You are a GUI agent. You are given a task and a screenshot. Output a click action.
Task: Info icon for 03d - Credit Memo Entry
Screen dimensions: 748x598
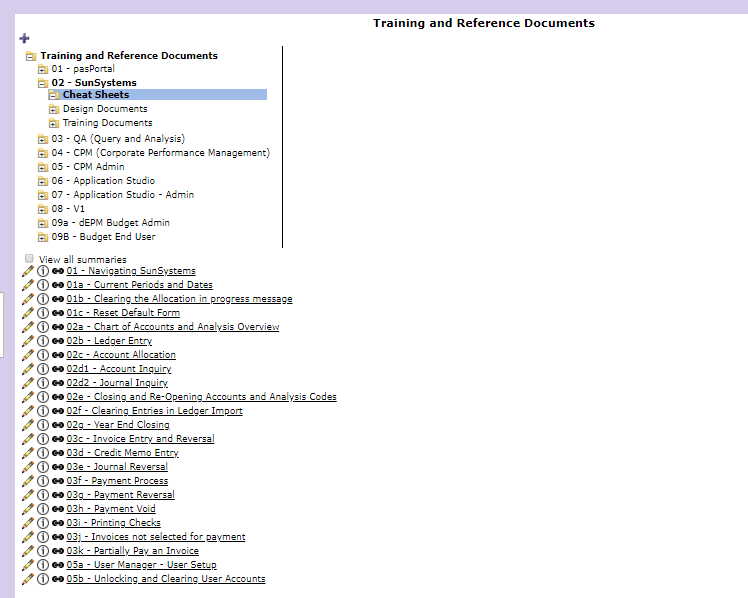click(x=43, y=453)
